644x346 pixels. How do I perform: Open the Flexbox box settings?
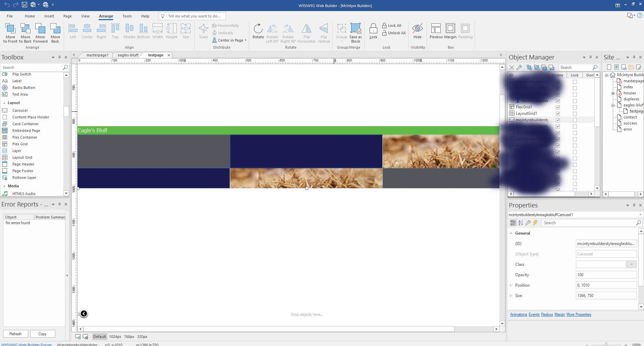(x=436, y=29)
